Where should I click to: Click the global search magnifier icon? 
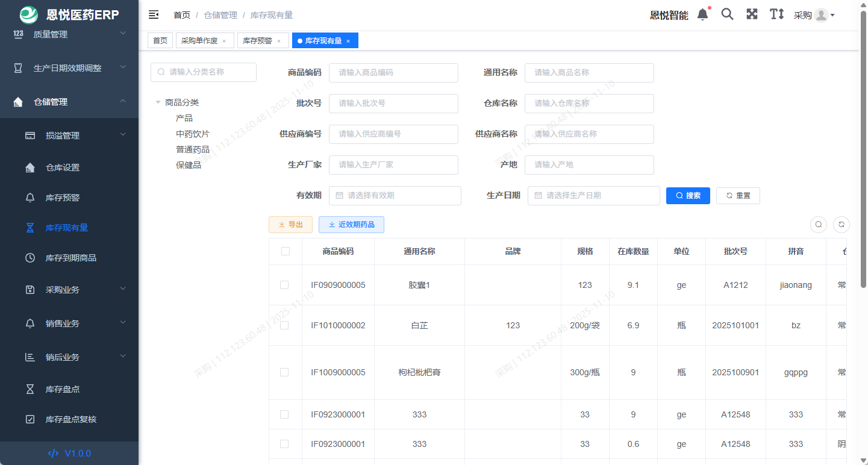pyautogui.click(x=727, y=14)
